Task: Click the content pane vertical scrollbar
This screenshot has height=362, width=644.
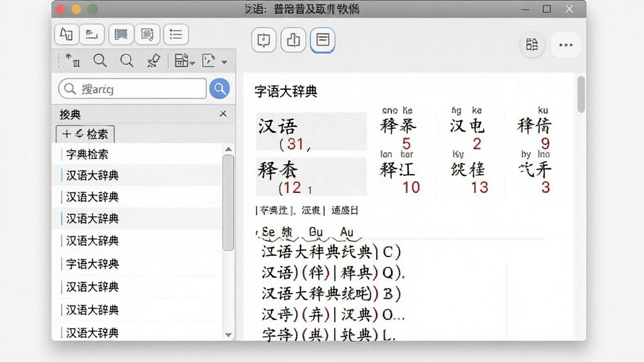Action: (x=580, y=94)
